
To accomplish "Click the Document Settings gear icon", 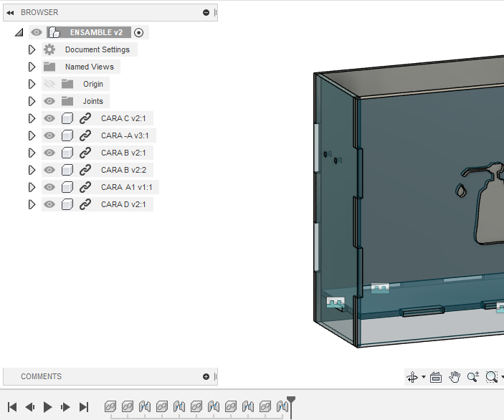I will (49, 49).
